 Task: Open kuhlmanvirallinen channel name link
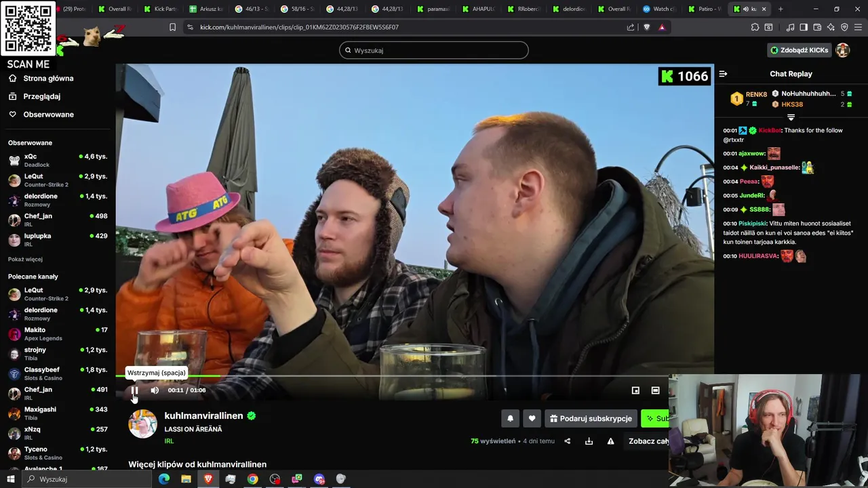(203, 415)
